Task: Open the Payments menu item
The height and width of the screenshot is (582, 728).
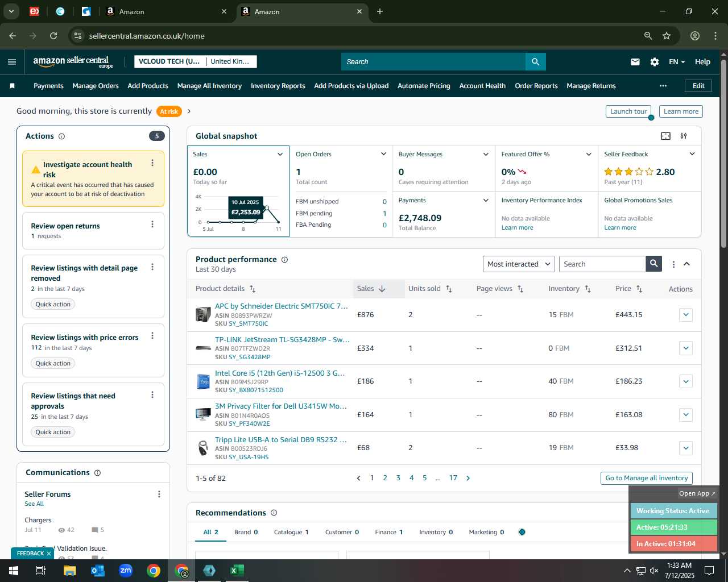Action: (x=48, y=86)
